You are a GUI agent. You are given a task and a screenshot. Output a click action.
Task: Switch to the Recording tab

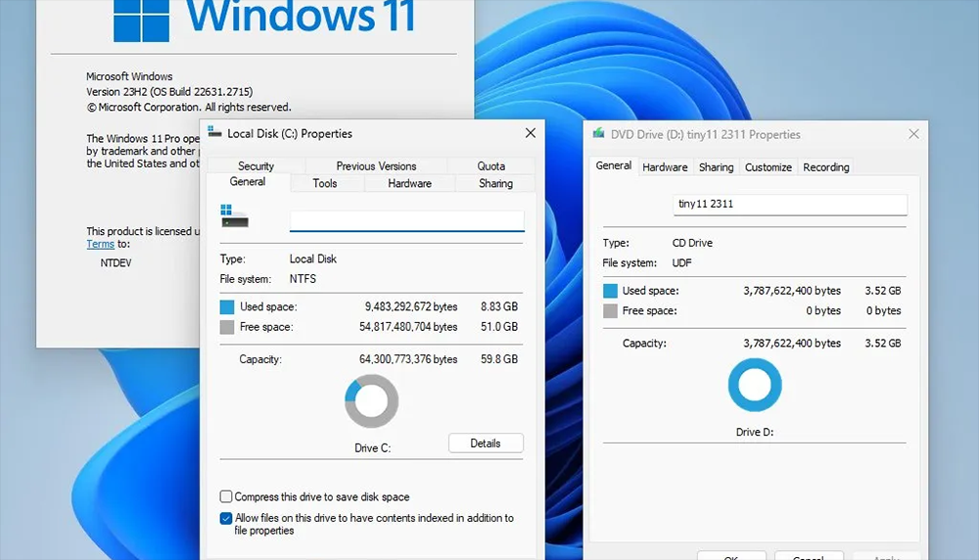tap(826, 167)
